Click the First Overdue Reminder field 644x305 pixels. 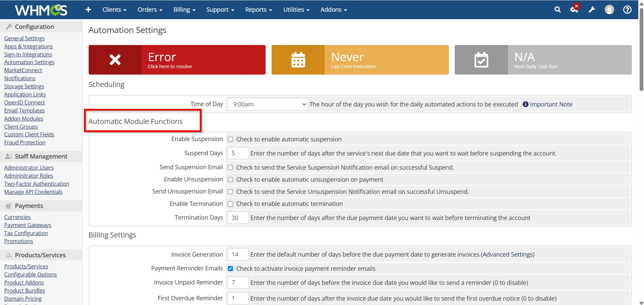coord(238,298)
